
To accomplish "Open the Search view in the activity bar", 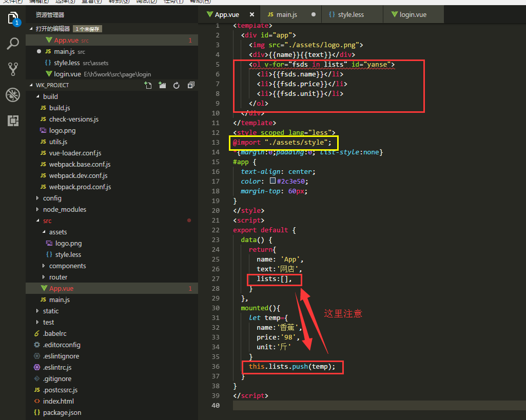I will point(13,43).
